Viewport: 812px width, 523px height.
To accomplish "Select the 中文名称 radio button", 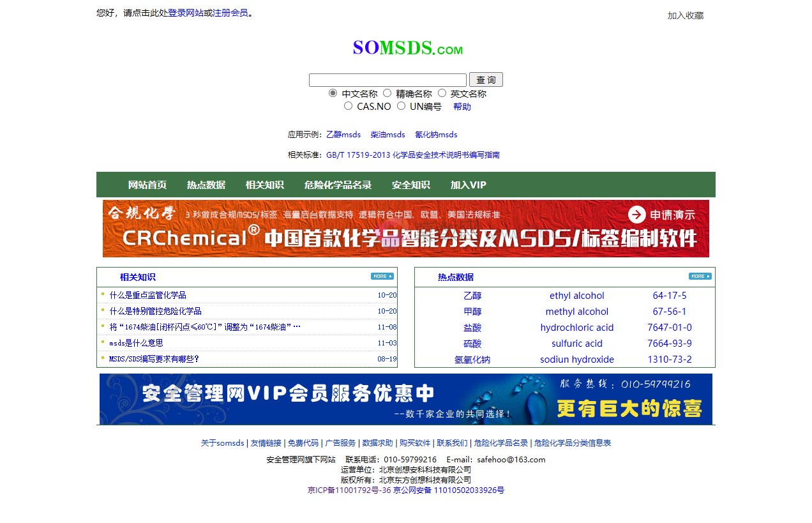I will click(x=333, y=93).
